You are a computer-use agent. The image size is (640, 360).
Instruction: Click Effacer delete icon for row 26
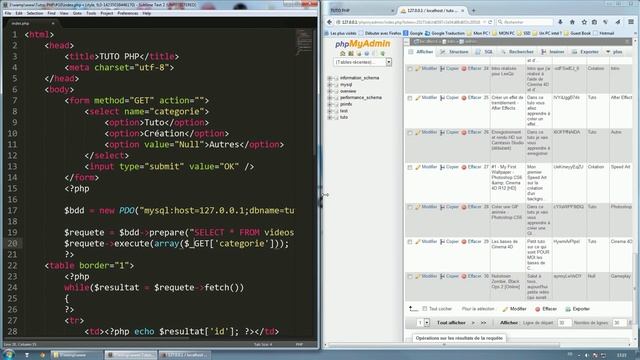[x=464, y=133]
